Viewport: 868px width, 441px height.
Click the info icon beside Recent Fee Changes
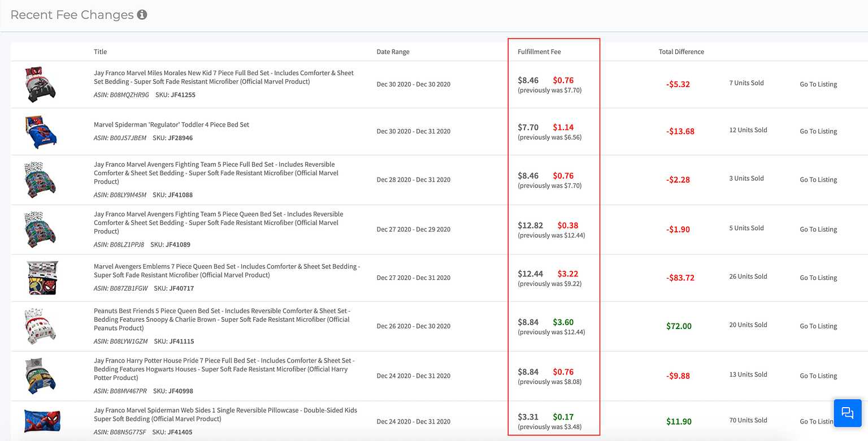[142, 15]
